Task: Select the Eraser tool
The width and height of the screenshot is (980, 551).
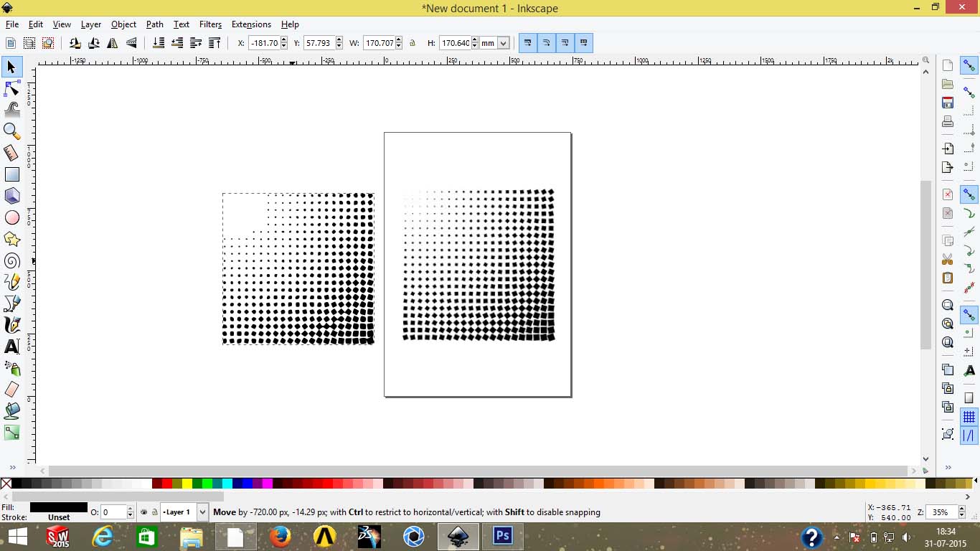Action: pyautogui.click(x=11, y=390)
